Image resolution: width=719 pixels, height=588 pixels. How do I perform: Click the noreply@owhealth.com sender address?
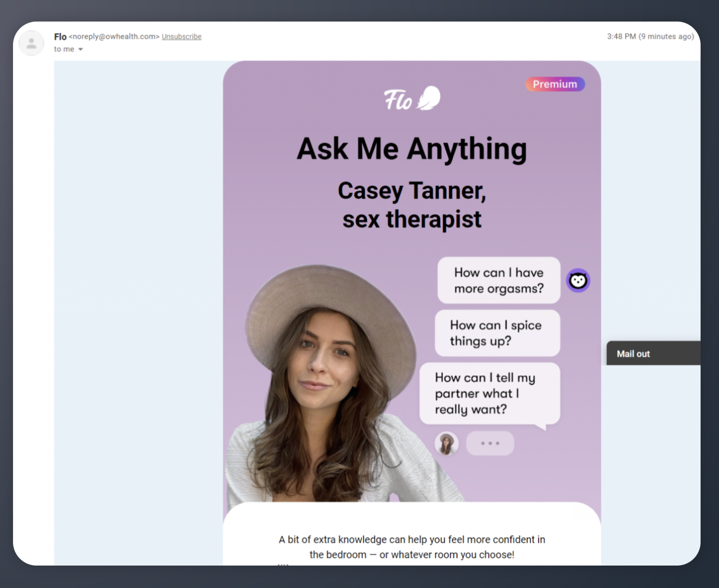[114, 36]
